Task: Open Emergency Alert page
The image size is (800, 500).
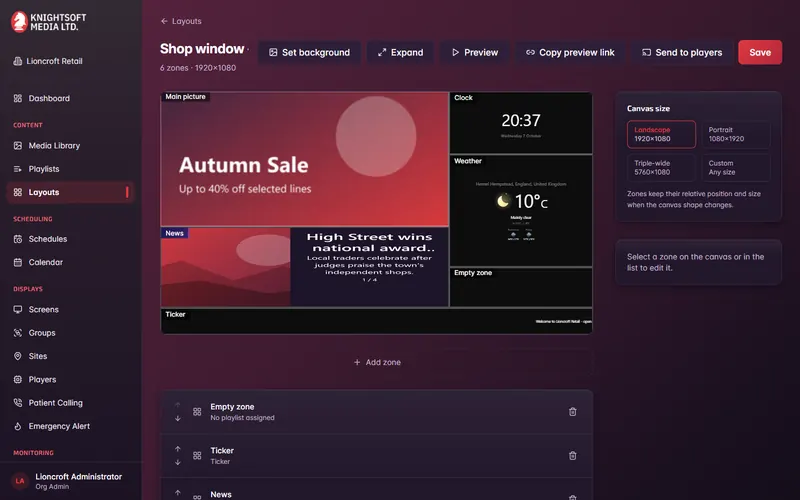Action: click(59, 426)
